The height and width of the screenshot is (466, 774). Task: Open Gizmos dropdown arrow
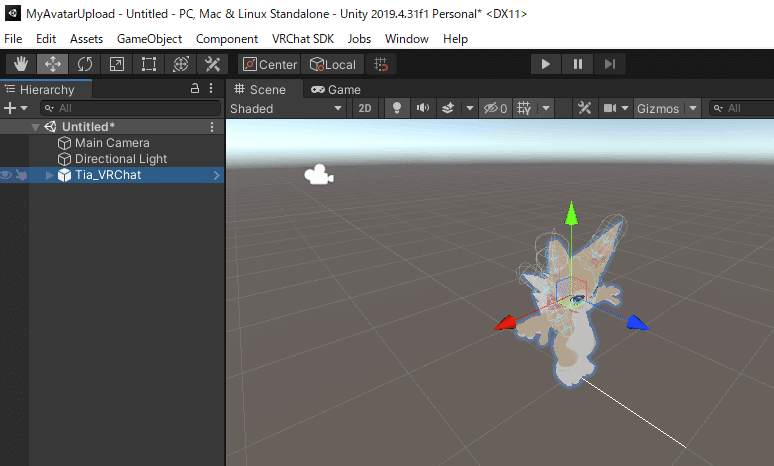pos(693,109)
